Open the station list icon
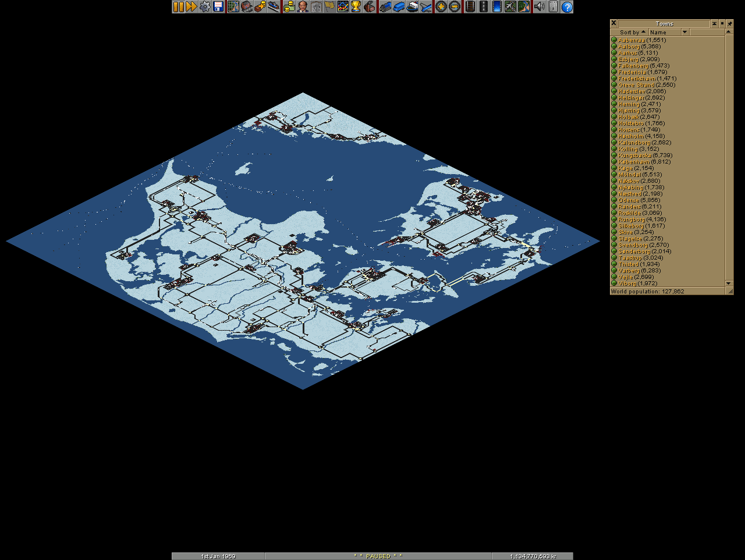The width and height of the screenshot is (745, 560). tap(274, 7)
